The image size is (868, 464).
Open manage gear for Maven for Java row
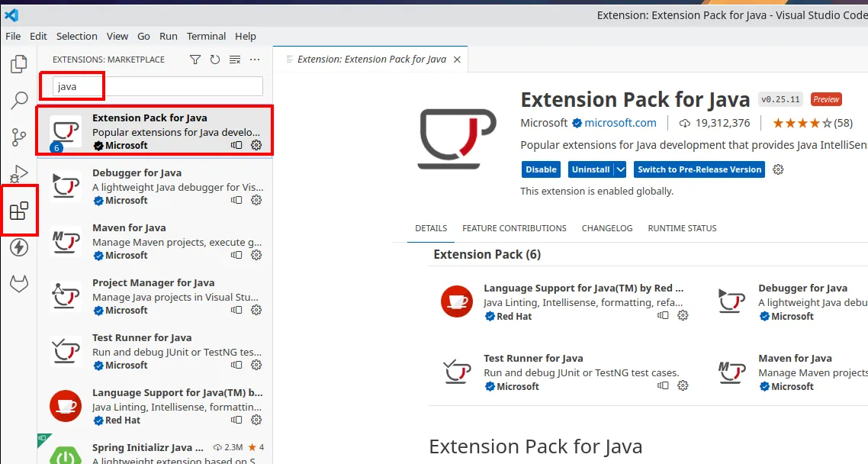coord(256,255)
